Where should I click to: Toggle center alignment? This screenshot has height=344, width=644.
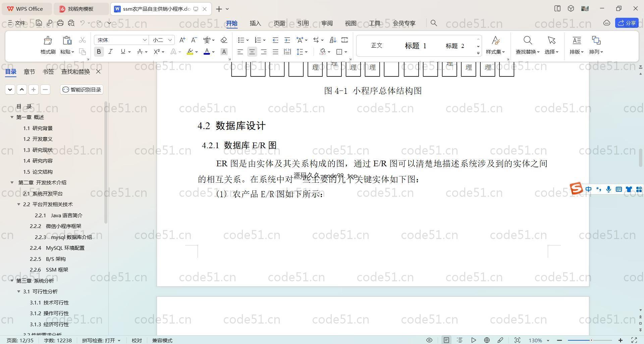(252, 52)
